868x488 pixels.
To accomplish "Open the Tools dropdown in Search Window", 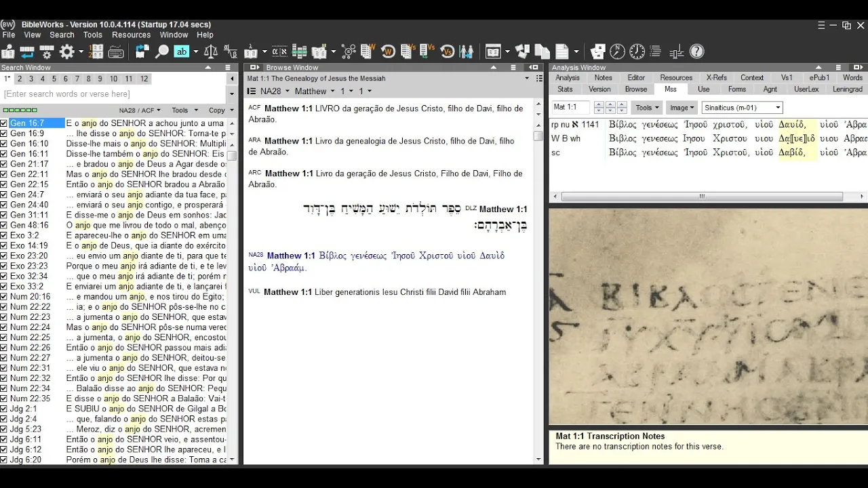I will point(184,110).
